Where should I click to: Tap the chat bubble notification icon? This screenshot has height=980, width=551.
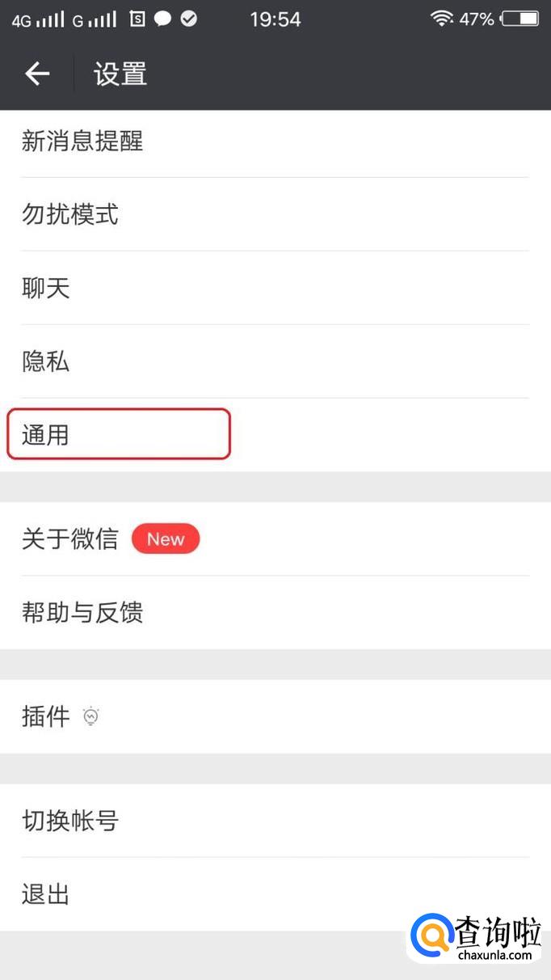tap(163, 19)
